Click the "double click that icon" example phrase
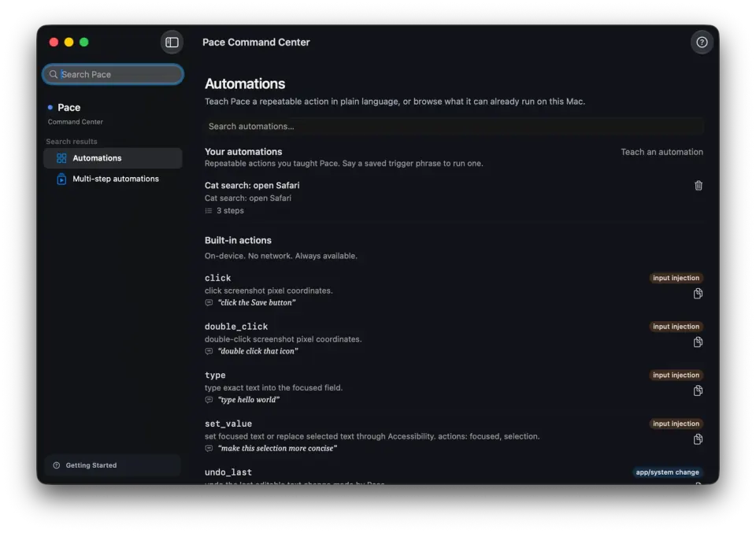 point(258,351)
